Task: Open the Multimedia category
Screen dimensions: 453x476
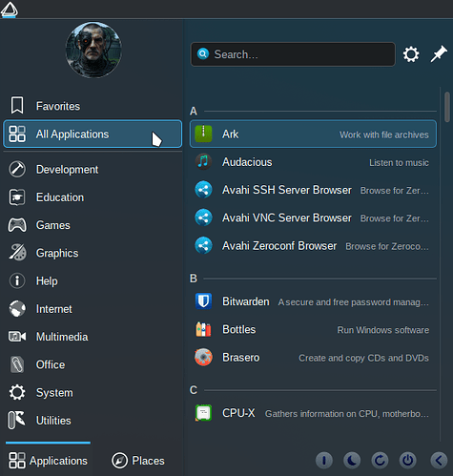Action: click(93, 337)
